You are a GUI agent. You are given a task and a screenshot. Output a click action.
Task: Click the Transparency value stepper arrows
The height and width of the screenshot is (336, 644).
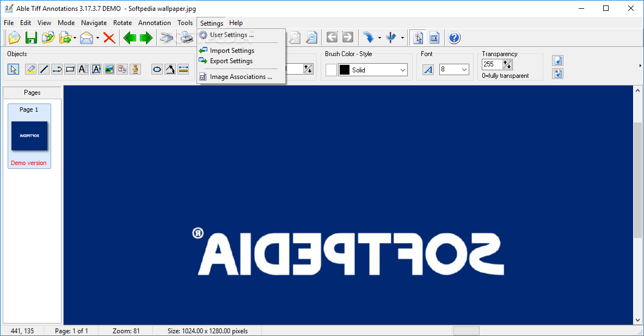click(x=507, y=64)
